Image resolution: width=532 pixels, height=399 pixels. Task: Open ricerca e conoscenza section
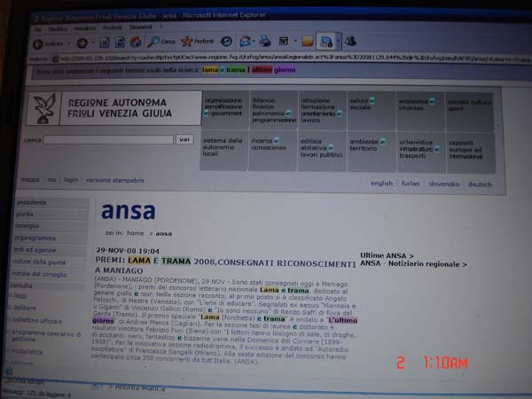tap(273, 151)
